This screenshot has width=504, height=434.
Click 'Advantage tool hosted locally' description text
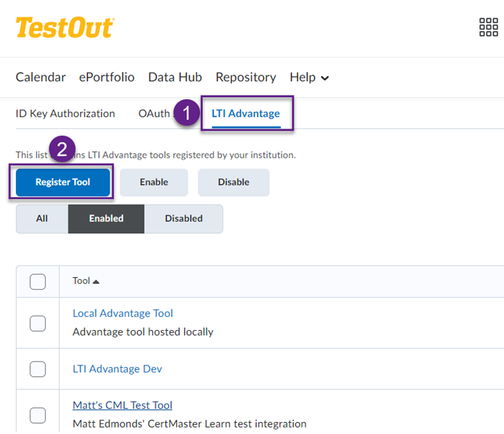tap(143, 332)
